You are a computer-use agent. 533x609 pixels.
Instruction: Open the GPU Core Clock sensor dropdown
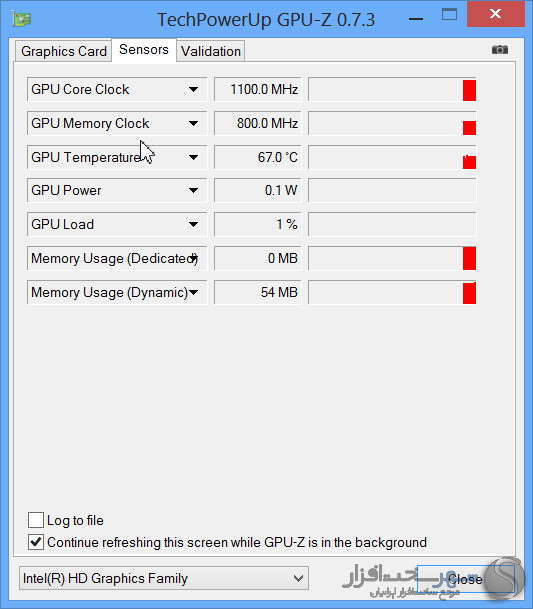pyautogui.click(x=193, y=89)
